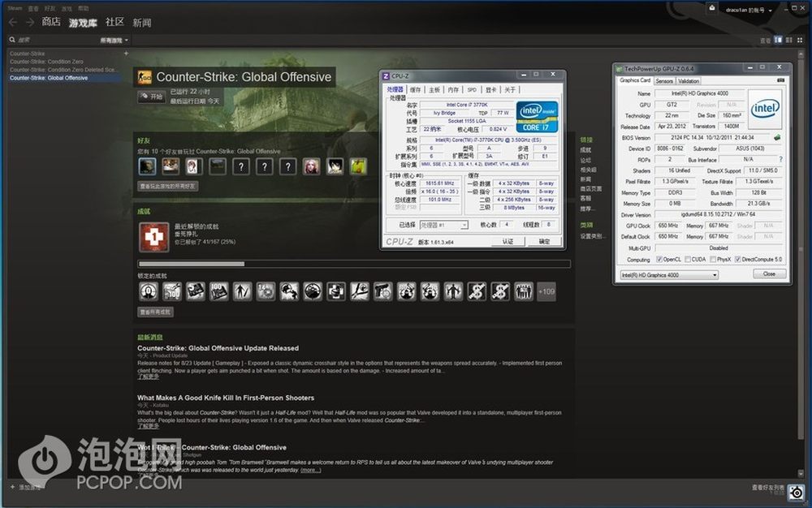Go back with the Steam back arrow
Screen dimensions: 812x508
(x=13, y=22)
